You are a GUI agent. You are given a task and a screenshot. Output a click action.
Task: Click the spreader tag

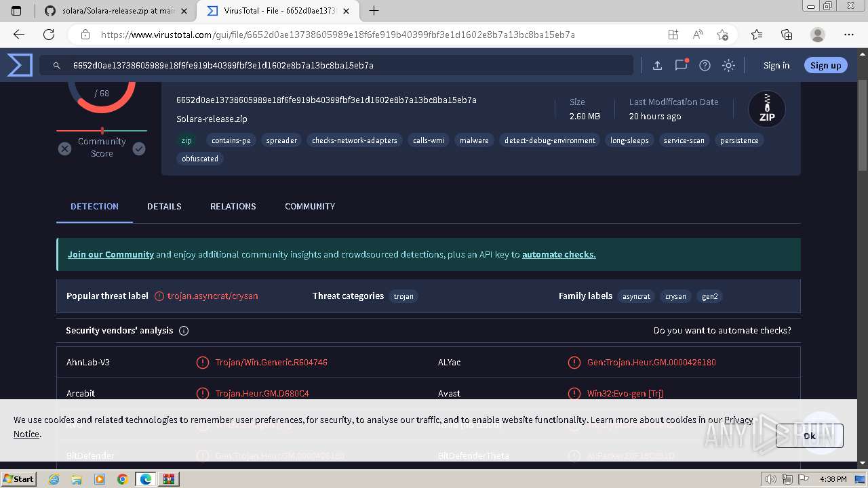[281, 140]
